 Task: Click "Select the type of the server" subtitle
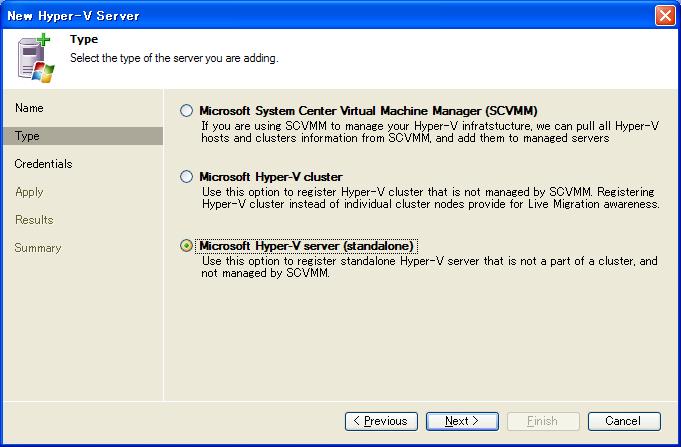pyautogui.click(x=174, y=58)
